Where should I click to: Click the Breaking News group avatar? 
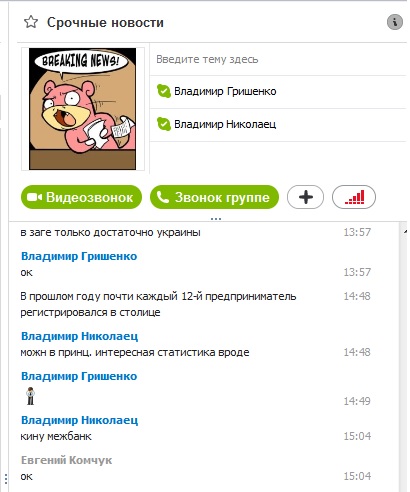[83, 109]
